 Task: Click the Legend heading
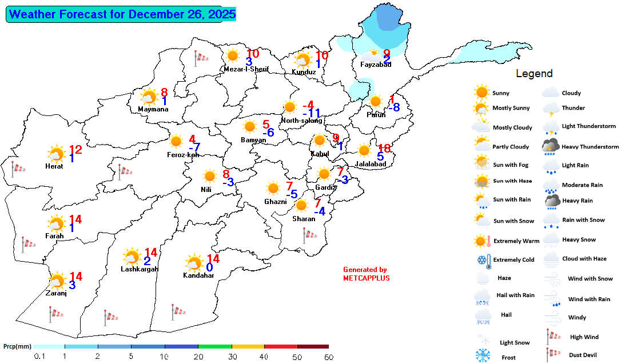[534, 74]
